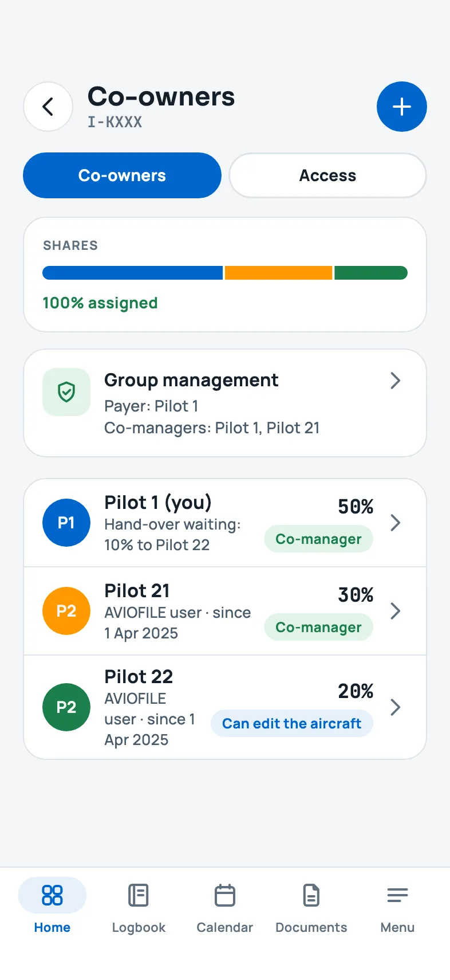Expand Pilot 1 (you) row chevron

tap(395, 523)
